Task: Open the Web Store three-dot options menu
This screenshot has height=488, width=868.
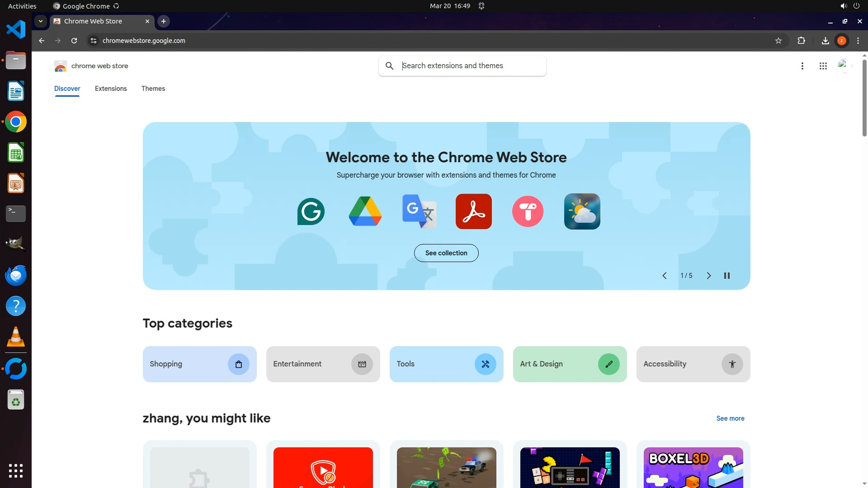Action: 802,66
